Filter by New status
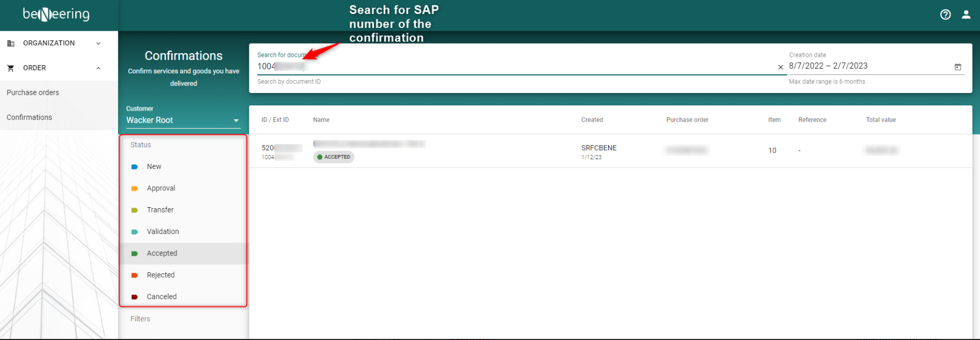The image size is (980, 340). pyautogui.click(x=154, y=167)
